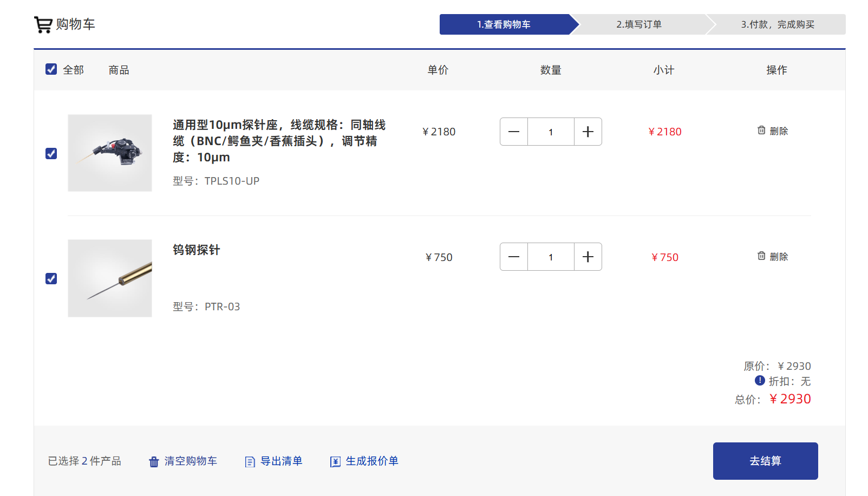Click the shopping cart icon in header
Screen dimensions: 868x496
coord(43,24)
